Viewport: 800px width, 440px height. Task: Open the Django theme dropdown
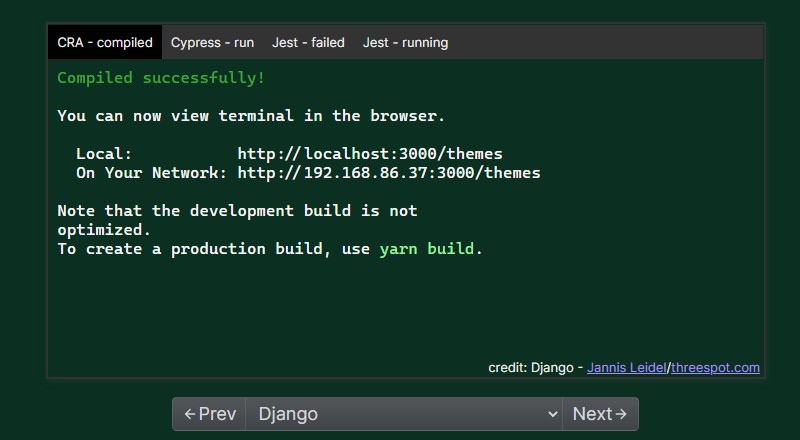pos(404,414)
